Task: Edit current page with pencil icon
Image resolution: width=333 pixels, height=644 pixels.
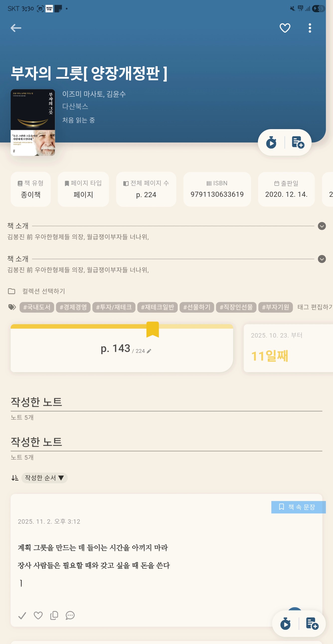Action: 149,351
